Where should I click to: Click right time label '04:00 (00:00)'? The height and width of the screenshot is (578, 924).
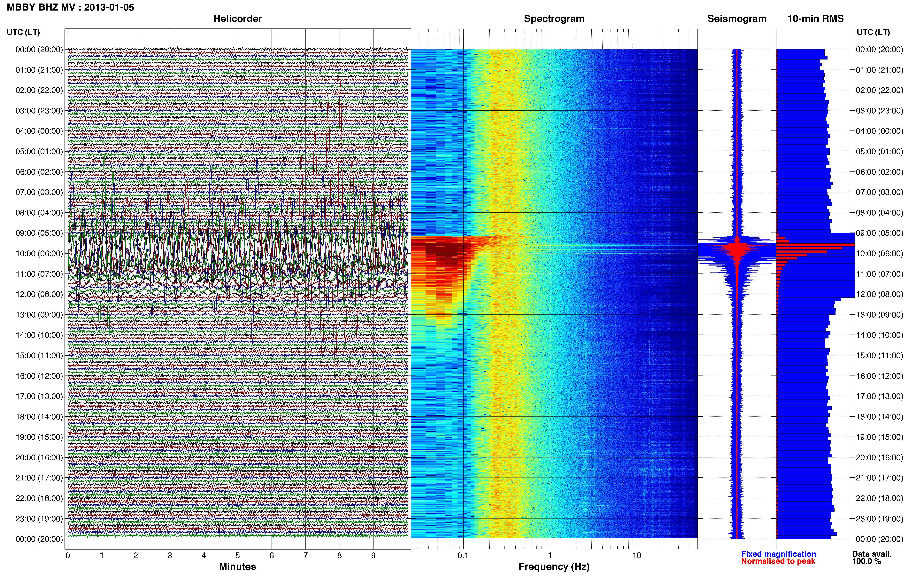[x=879, y=131]
